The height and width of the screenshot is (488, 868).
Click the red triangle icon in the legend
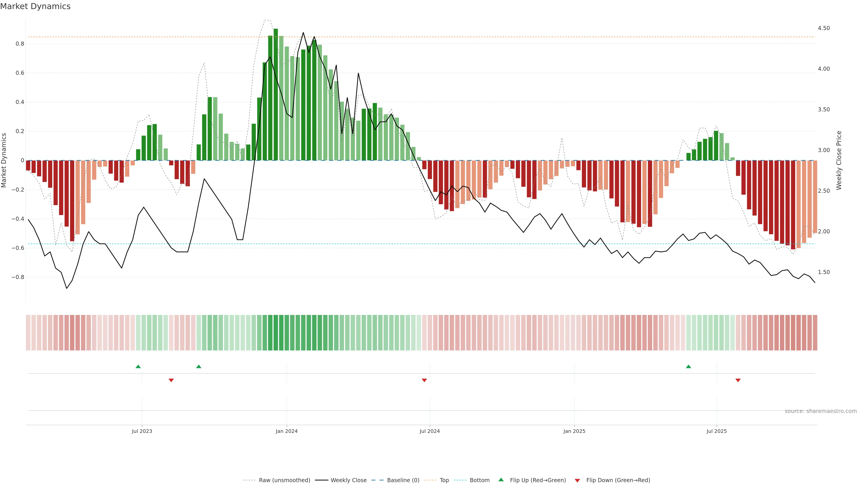pos(577,481)
